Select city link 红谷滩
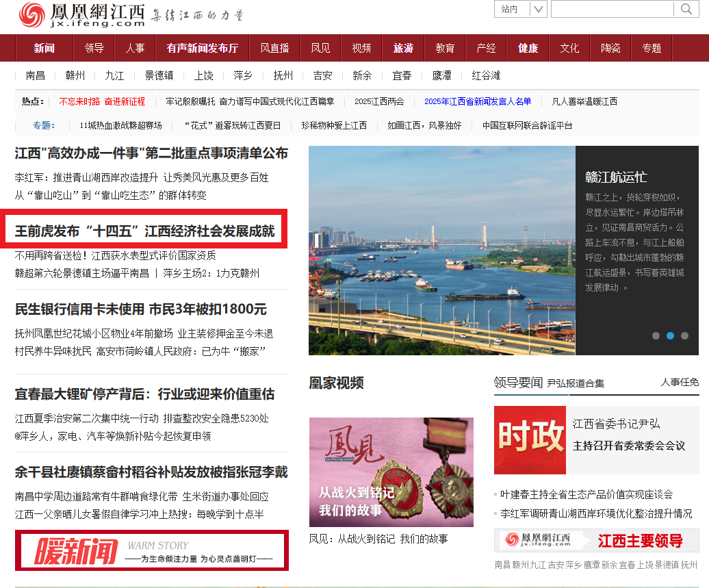Viewport: 709px width, 588px height. 486,75
